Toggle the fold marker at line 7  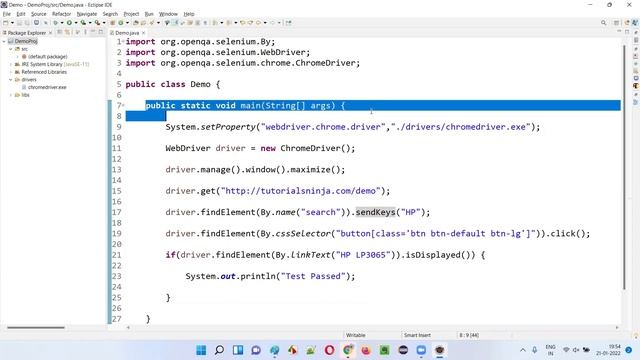(x=123, y=105)
